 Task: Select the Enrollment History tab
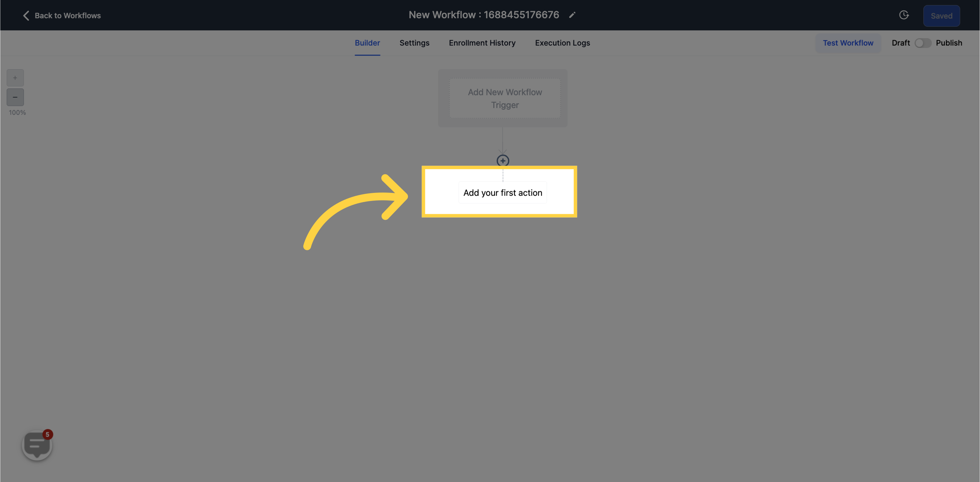point(483,43)
